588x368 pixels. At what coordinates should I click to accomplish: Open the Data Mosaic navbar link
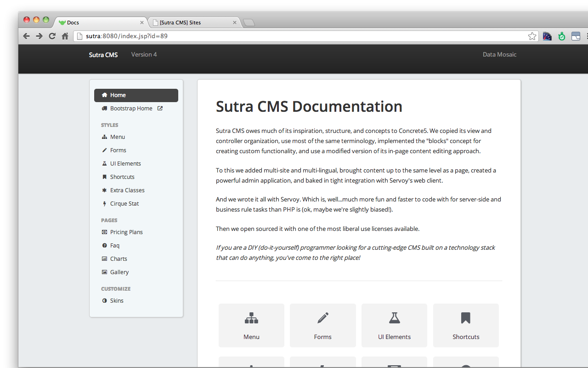pyautogui.click(x=499, y=54)
